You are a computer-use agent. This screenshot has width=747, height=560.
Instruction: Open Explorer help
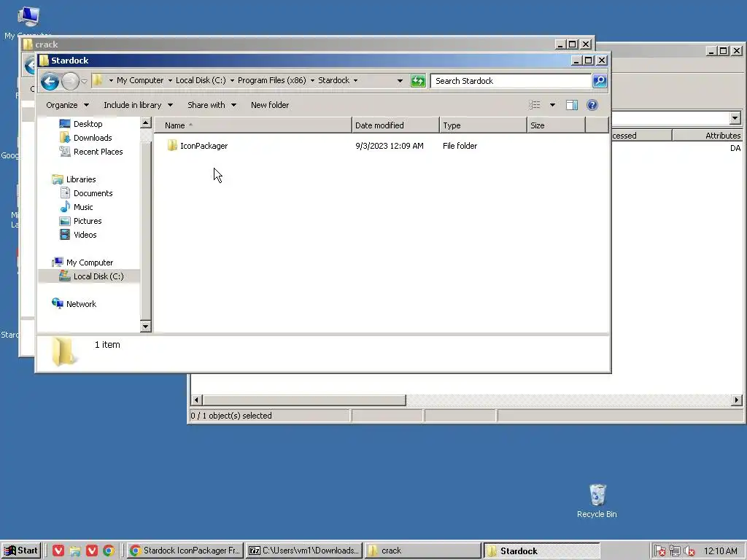click(x=592, y=105)
